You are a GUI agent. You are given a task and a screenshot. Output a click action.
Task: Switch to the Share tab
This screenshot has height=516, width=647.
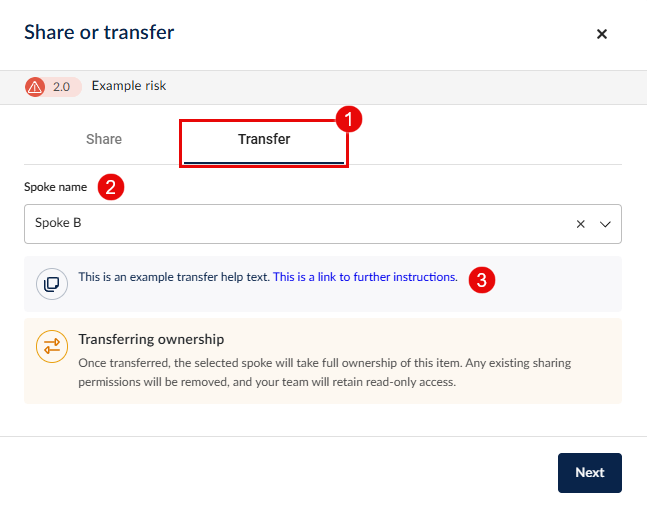(x=104, y=140)
